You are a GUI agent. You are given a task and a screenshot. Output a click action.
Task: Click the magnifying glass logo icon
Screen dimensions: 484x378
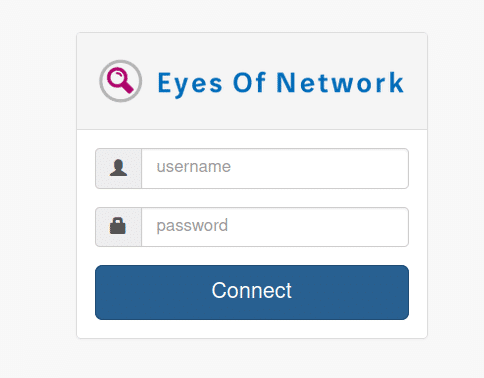coord(120,81)
